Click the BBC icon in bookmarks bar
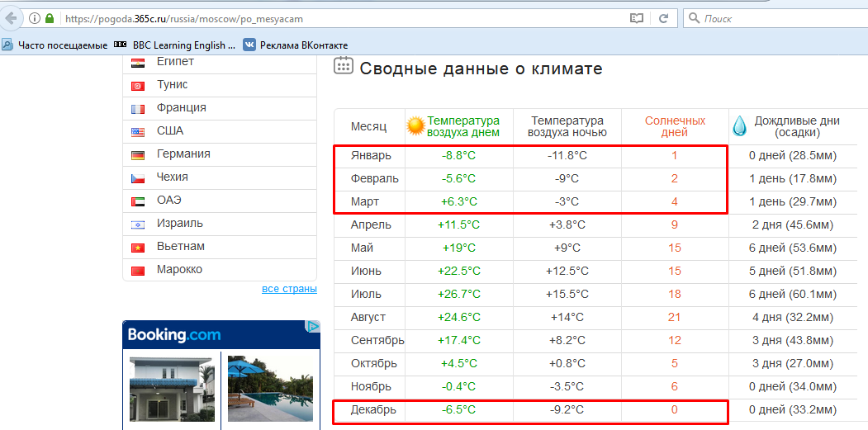868x430 pixels. (x=120, y=45)
